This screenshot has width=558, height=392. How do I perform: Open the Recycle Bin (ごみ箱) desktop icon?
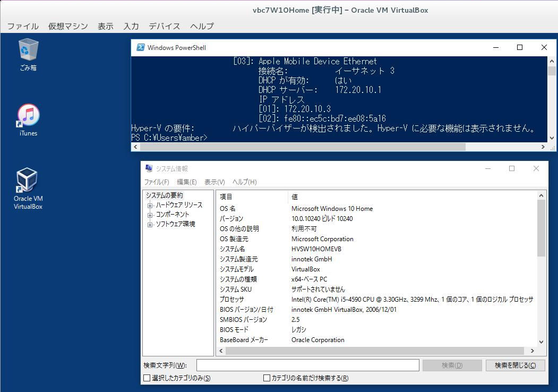(28, 55)
